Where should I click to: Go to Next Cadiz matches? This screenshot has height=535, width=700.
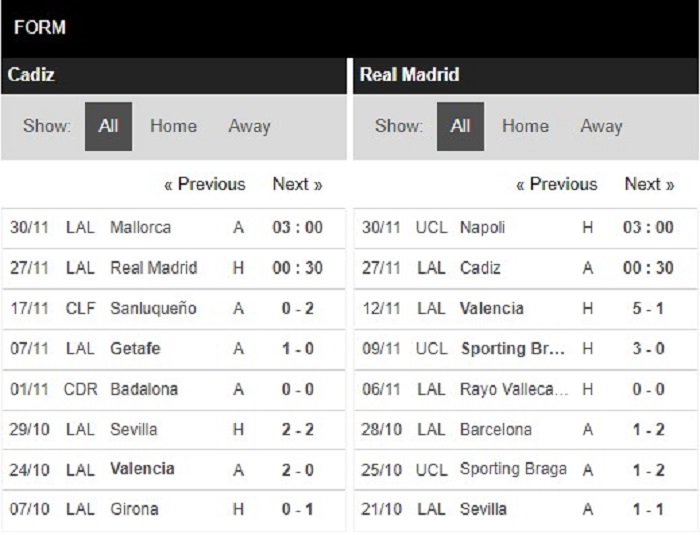pos(297,184)
